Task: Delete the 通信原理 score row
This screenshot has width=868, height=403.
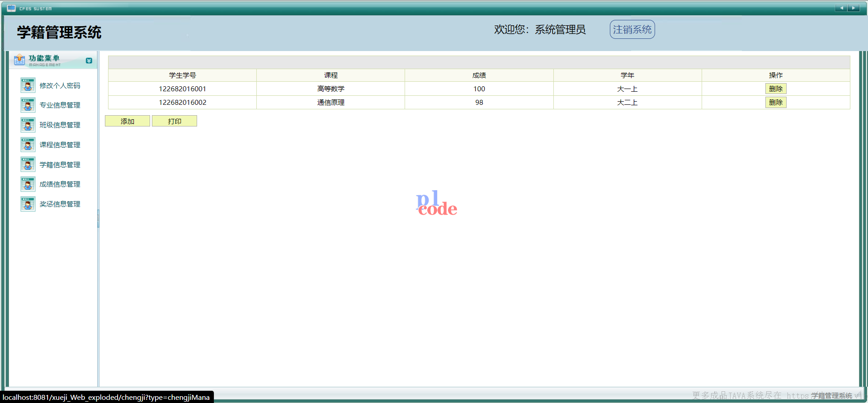Action: [x=776, y=102]
